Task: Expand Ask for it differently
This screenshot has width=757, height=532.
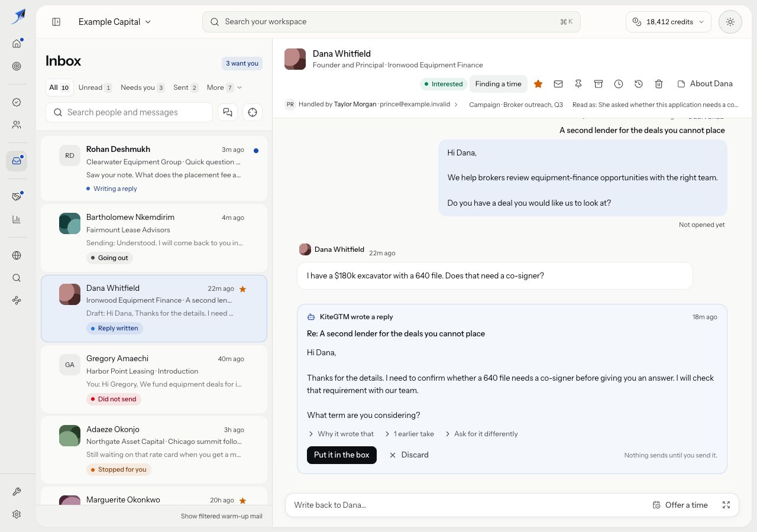Action: (x=481, y=434)
